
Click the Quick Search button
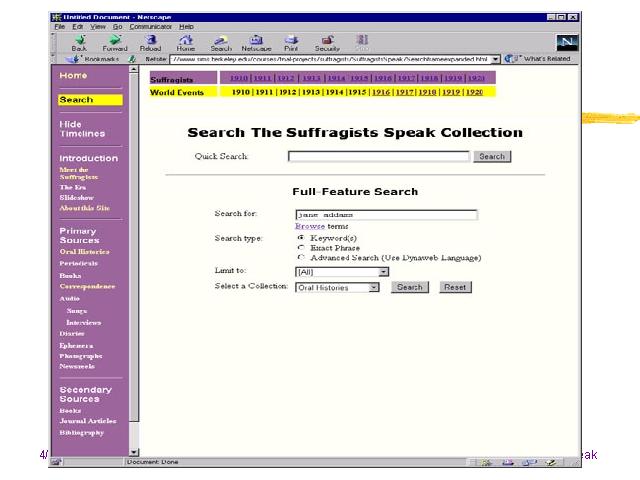pos(492,156)
